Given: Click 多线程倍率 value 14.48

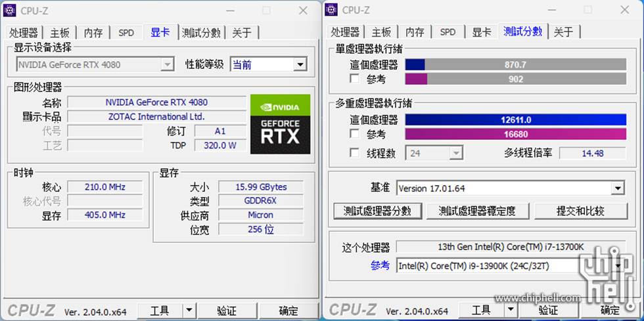Looking at the screenshot, I should tap(593, 153).
